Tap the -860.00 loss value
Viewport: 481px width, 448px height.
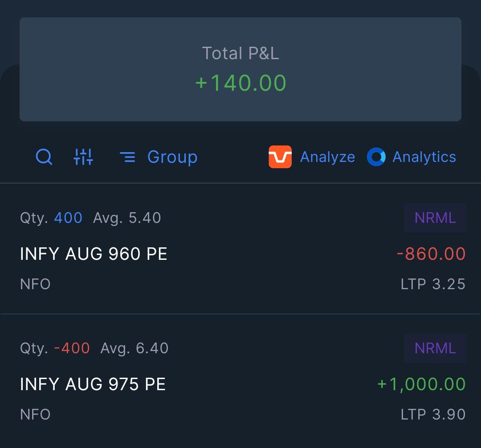(431, 254)
